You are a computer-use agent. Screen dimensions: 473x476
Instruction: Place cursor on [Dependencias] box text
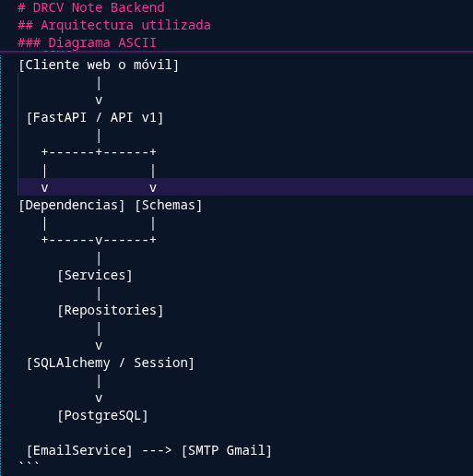(72, 205)
